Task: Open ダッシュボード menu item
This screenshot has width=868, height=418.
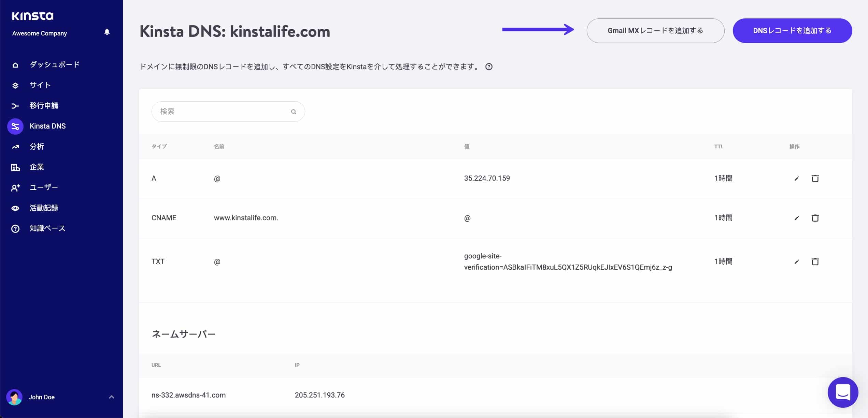Action: tap(55, 65)
